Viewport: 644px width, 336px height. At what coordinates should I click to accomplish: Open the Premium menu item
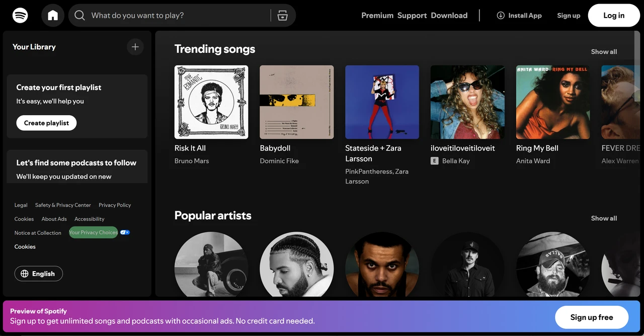click(x=377, y=15)
